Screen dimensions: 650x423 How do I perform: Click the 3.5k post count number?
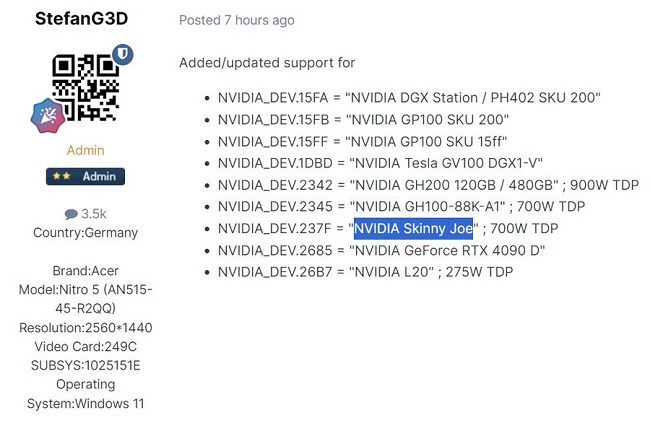point(94,214)
